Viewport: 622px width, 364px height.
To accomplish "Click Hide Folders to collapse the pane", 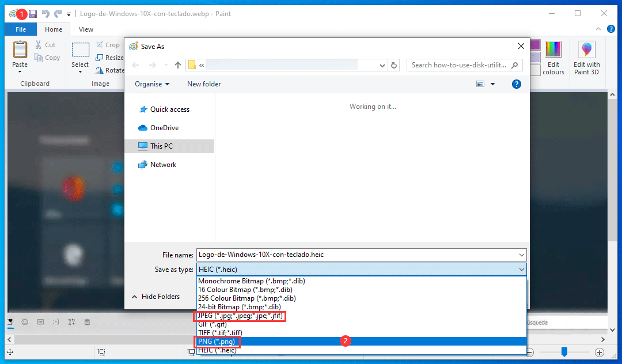I will tap(155, 297).
